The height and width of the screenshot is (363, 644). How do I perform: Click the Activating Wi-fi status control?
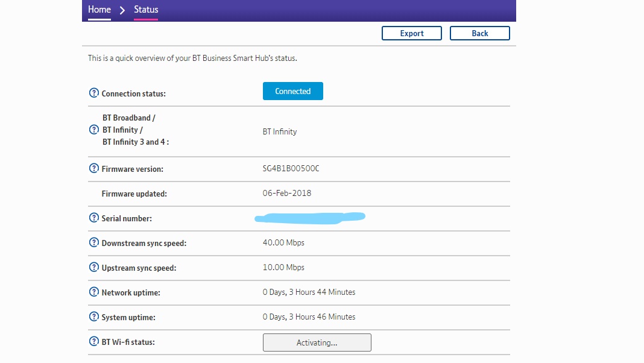tap(317, 342)
